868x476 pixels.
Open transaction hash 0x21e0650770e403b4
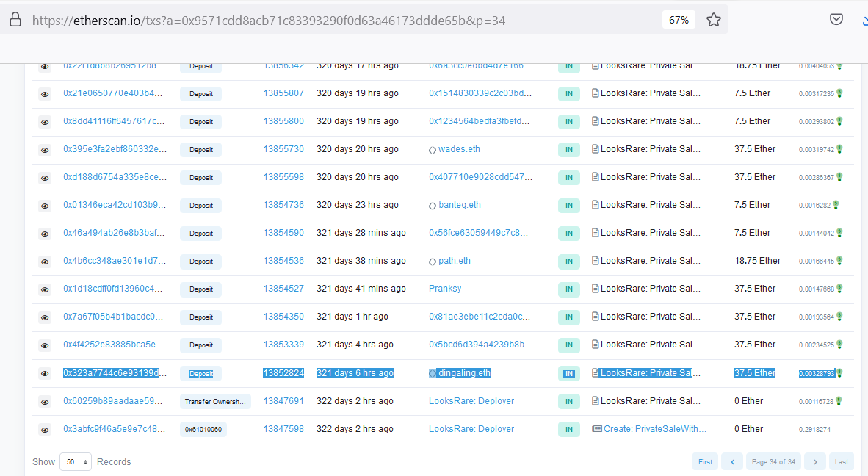pos(113,93)
